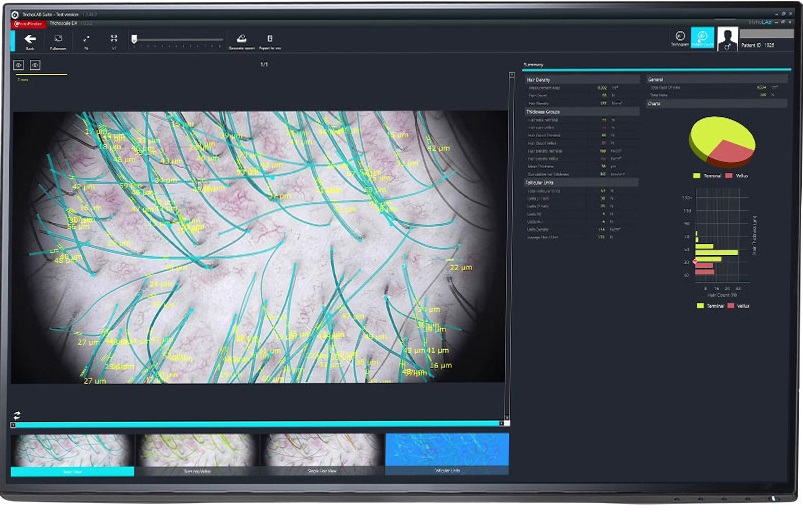
Task: Click the fit-to-window zoom icon
Action: pos(86,40)
